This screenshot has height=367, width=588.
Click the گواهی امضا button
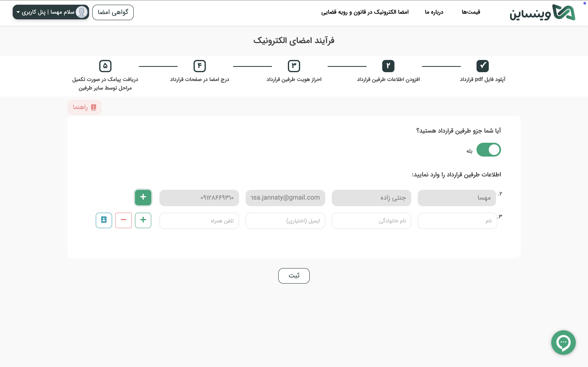113,12
